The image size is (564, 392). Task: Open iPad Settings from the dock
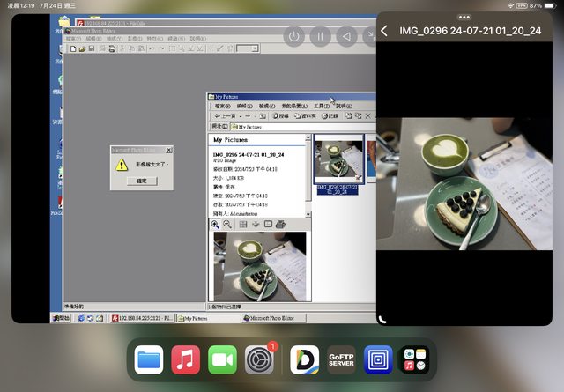[x=260, y=359]
